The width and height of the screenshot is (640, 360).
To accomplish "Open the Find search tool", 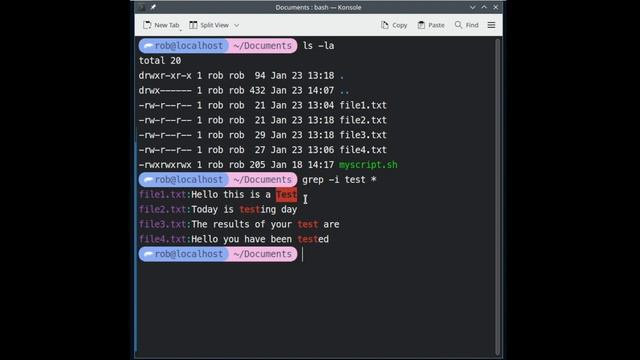I will 467,25.
